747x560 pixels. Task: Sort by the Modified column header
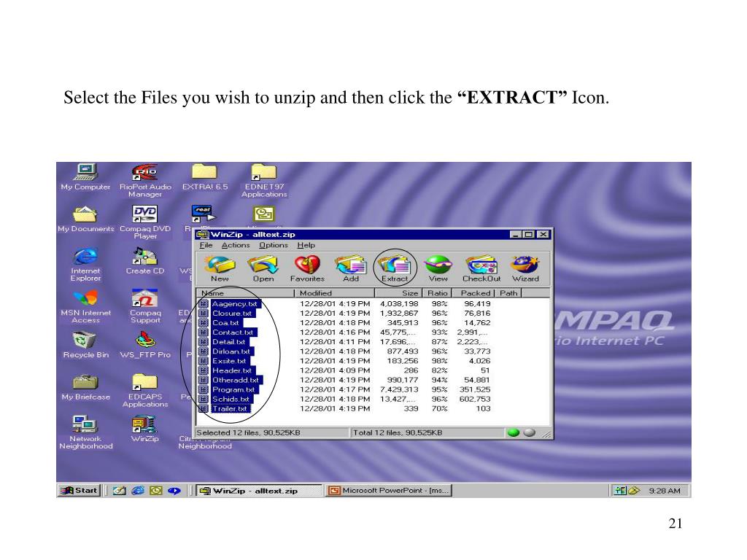pyautogui.click(x=334, y=293)
